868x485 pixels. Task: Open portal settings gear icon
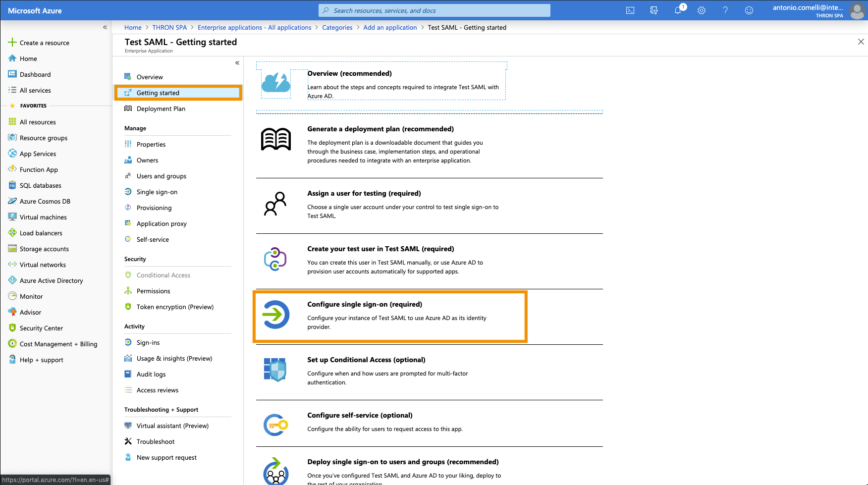[702, 10]
